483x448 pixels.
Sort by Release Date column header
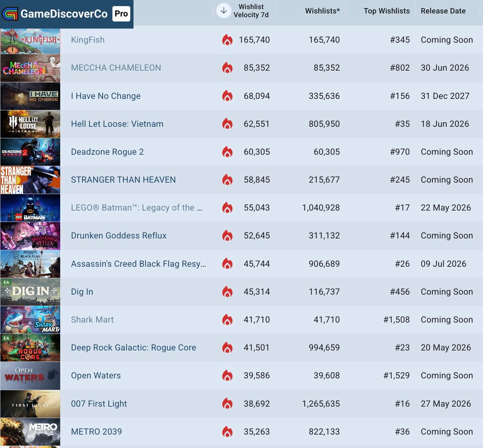pos(443,11)
